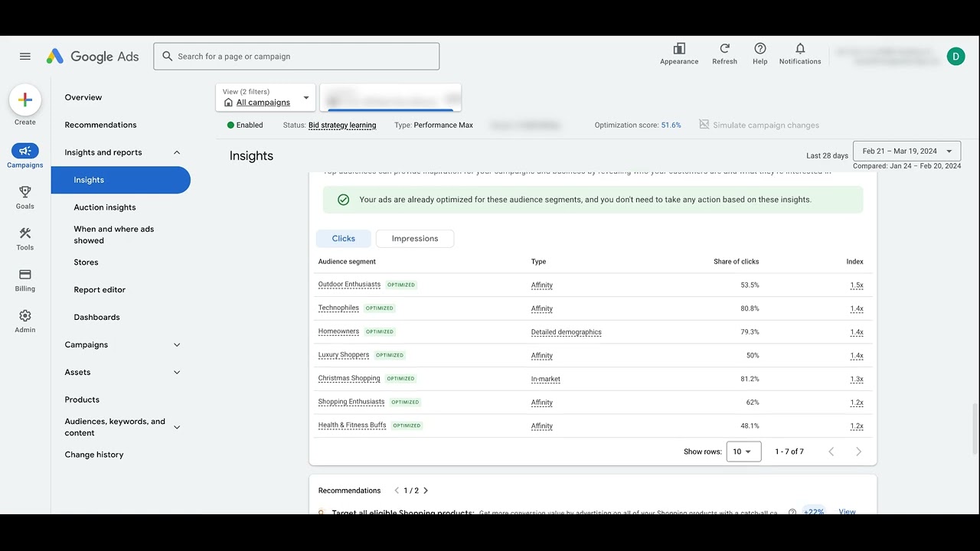Screen dimensions: 980x551
Task: Show next recommendation arrow
Action: point(426,491)
